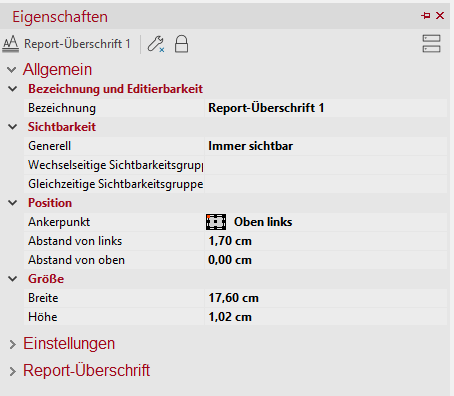Collapse the Größe group chevron
454x396 pixels.
[13, 279]
